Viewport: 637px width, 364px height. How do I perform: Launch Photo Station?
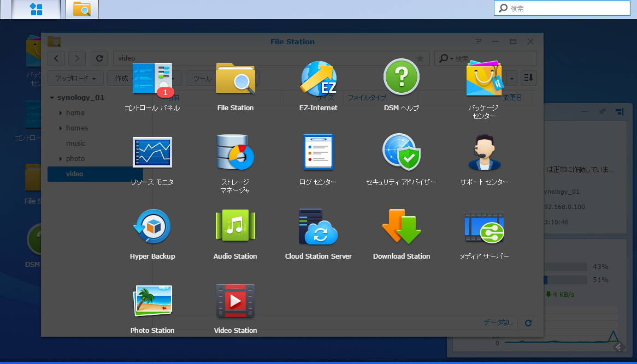[x=152, y=301]
